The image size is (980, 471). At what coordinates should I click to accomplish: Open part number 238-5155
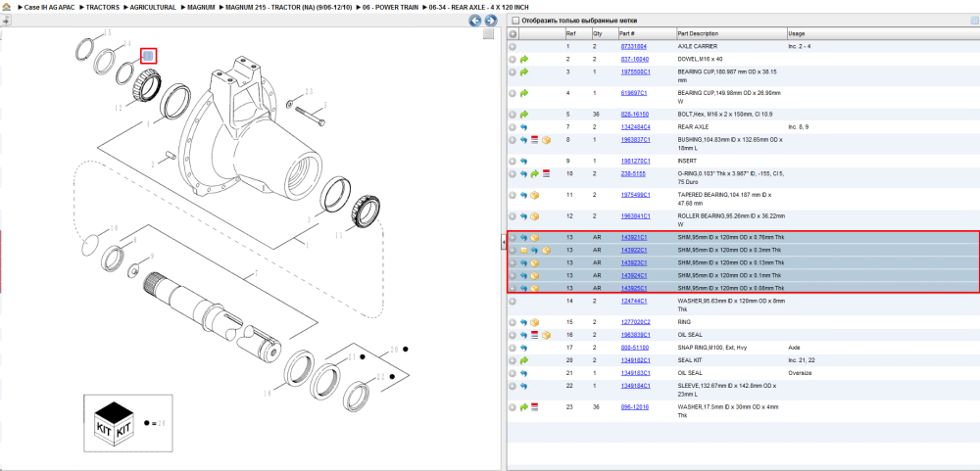[632, 173]
